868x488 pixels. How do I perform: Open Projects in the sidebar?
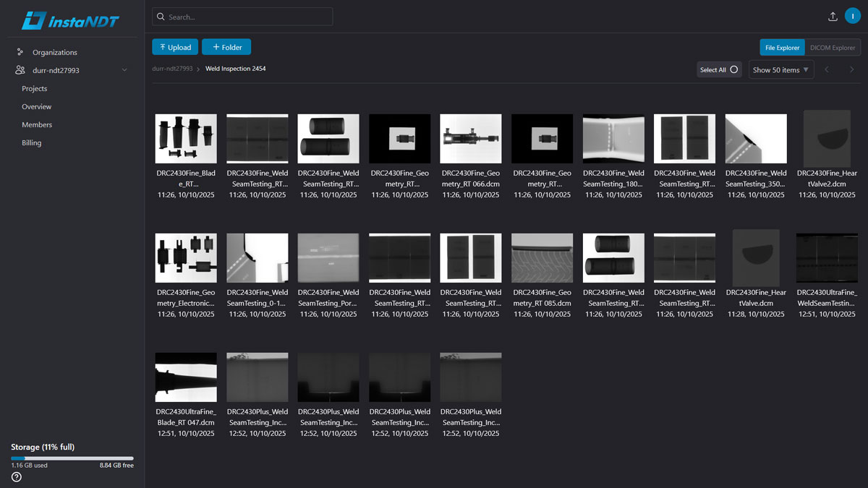34,88
